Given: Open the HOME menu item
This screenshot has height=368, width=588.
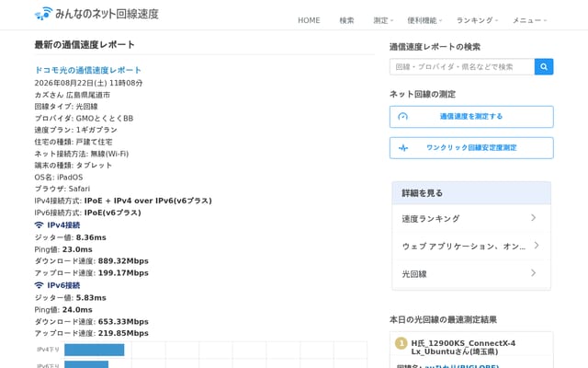Looking at the screenshot, I should (309, 20).
